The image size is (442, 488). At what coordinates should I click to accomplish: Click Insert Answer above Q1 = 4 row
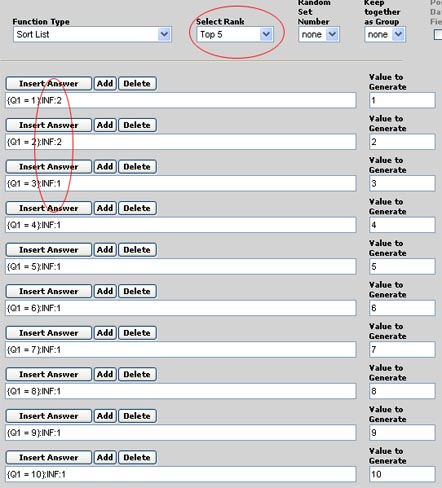point(49,208)
